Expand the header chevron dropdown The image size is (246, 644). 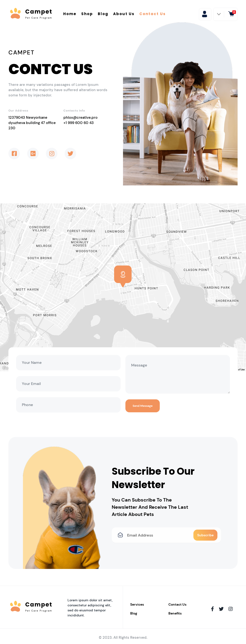pyautogui.click(x=219, y=14)
